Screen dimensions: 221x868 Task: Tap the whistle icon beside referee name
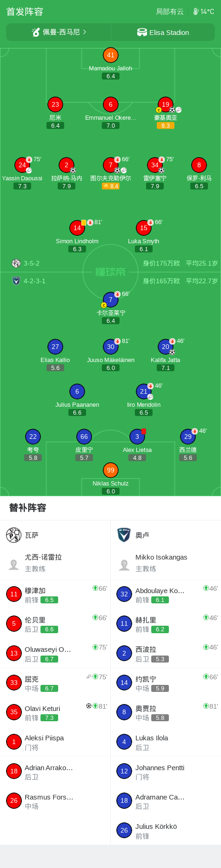point(36,32)
